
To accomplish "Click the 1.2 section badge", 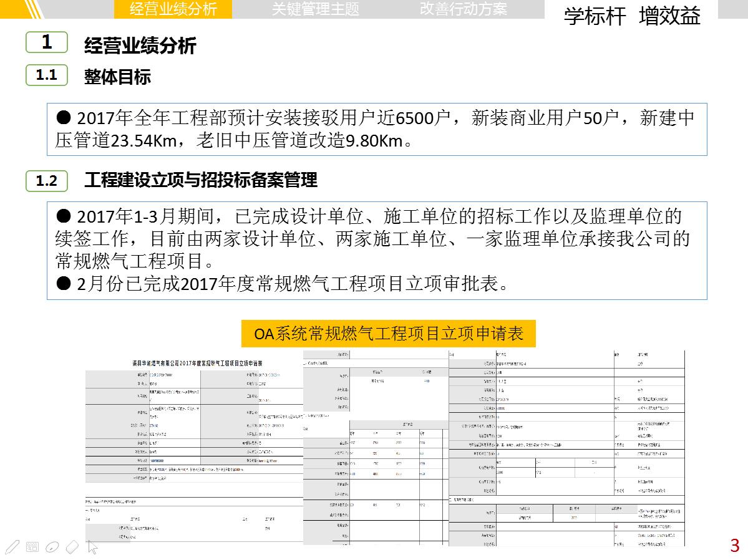I will 46,181.
